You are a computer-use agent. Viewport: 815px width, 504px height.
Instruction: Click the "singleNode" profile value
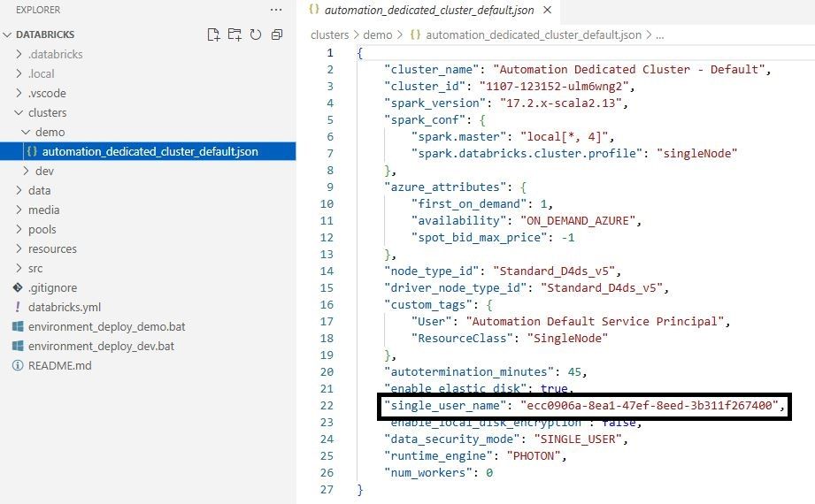click(697, 153)
